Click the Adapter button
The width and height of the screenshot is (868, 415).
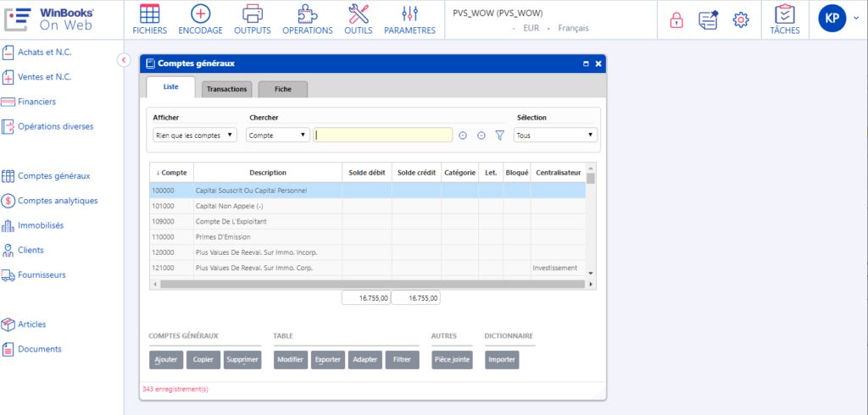364,360
